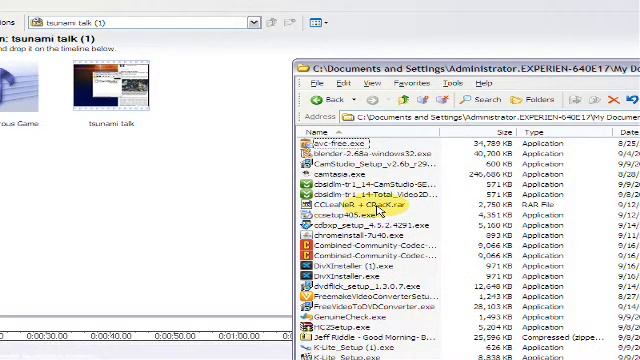
Task: Click the grayed Forward arrow in Explorer
Action: (372, 100)
